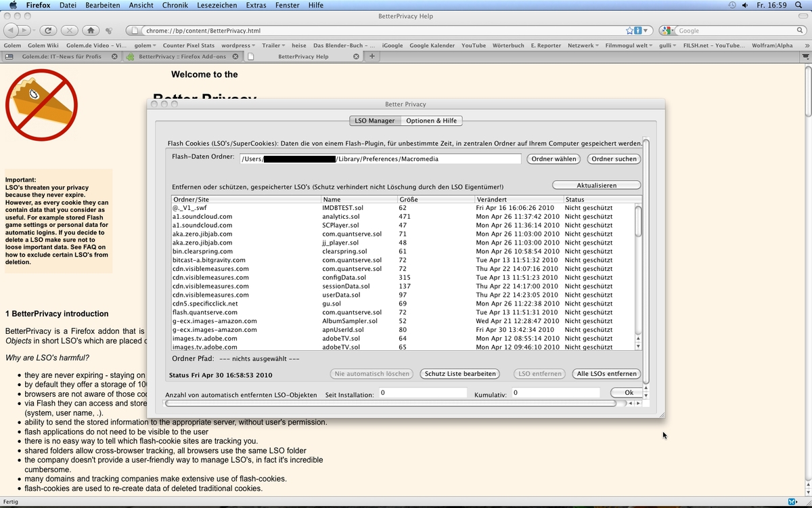Show more bookmarks via the overflow chevron
Screen dimensions: 812x508
click(x=806, y=45)
